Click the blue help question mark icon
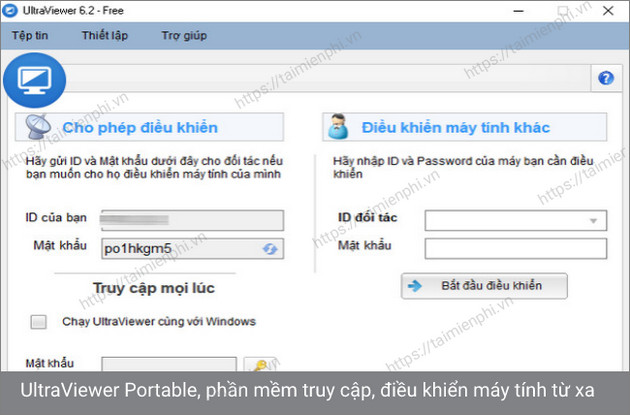This screenshot has height=415, width=630. click(x=605, y=78)
